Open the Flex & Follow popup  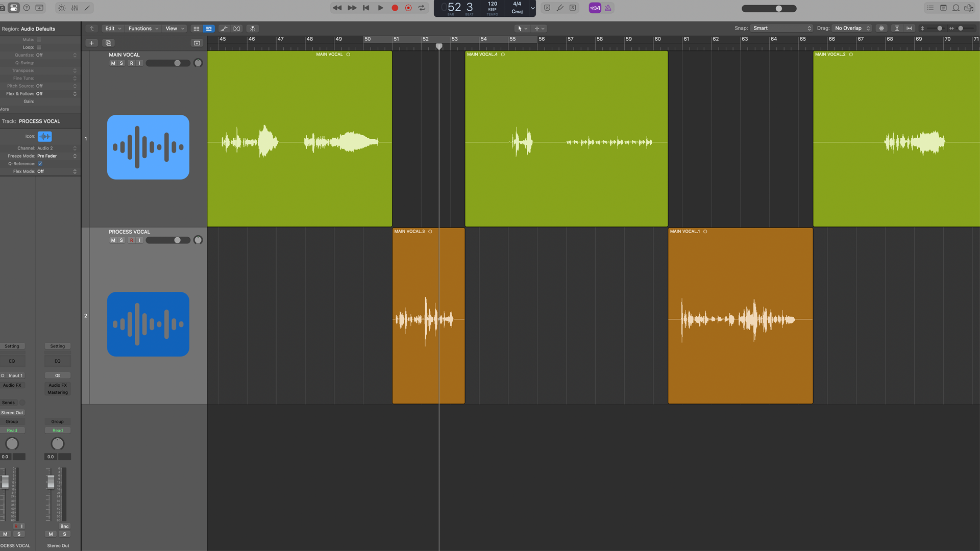(x=57, y=94)
